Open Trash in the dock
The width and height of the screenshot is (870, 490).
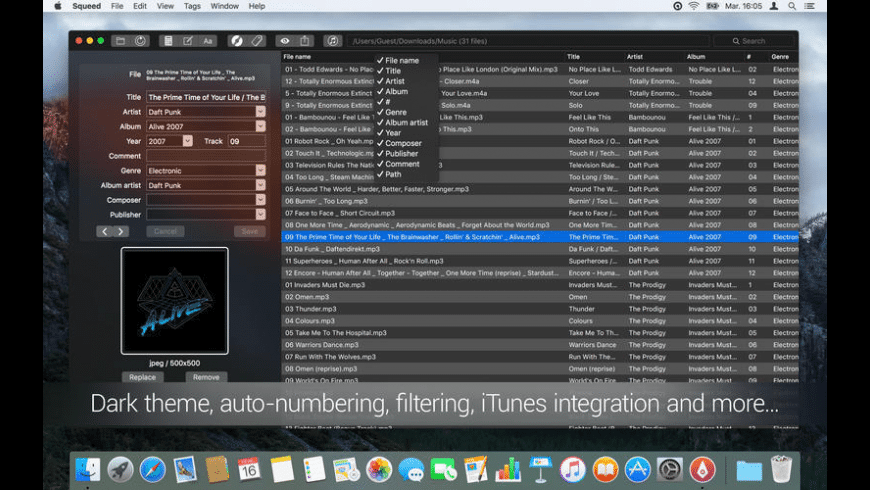tap(781, 469)
